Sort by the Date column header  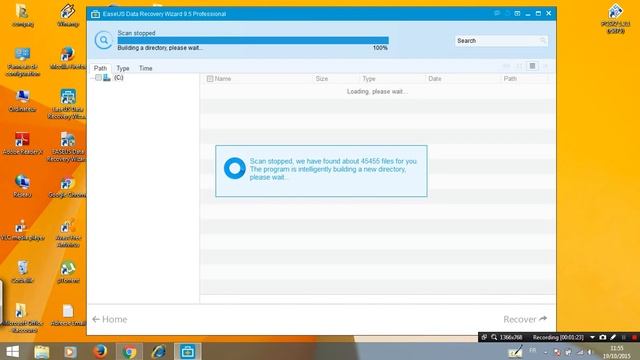435,79
